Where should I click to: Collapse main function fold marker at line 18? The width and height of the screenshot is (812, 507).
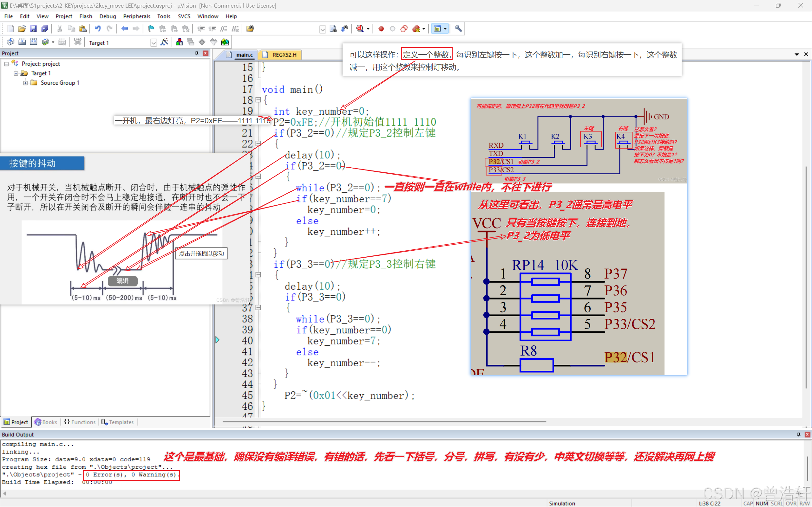(258, 100)
